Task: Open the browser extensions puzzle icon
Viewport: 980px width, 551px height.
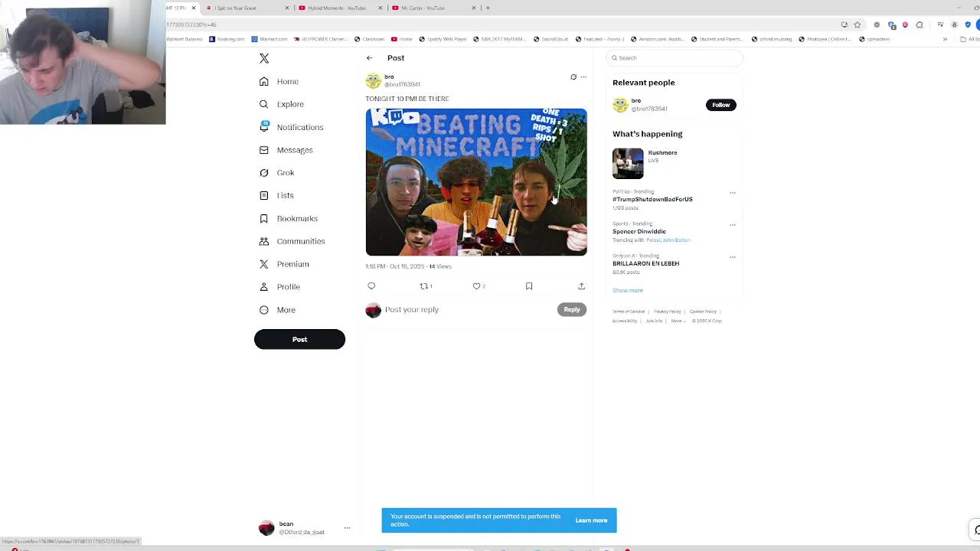Action: (920, 24)
